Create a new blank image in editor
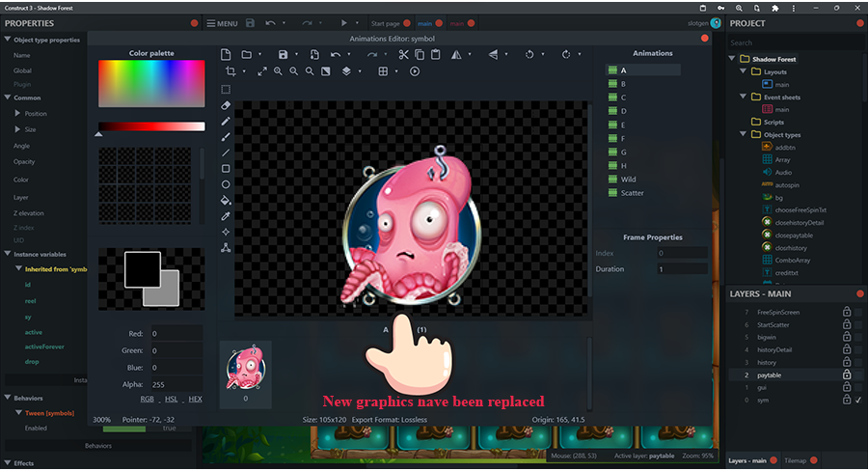 coord(226,54)
